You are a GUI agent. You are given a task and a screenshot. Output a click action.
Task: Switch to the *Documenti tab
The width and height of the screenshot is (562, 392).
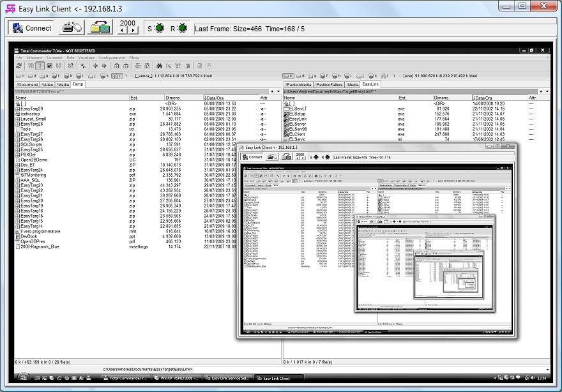tap(27, 84)
